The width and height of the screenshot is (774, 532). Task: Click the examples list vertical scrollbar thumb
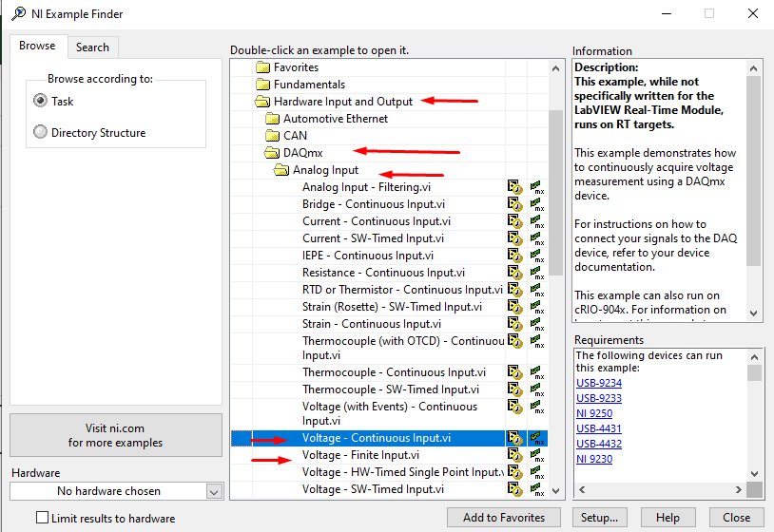click(556, 192)
